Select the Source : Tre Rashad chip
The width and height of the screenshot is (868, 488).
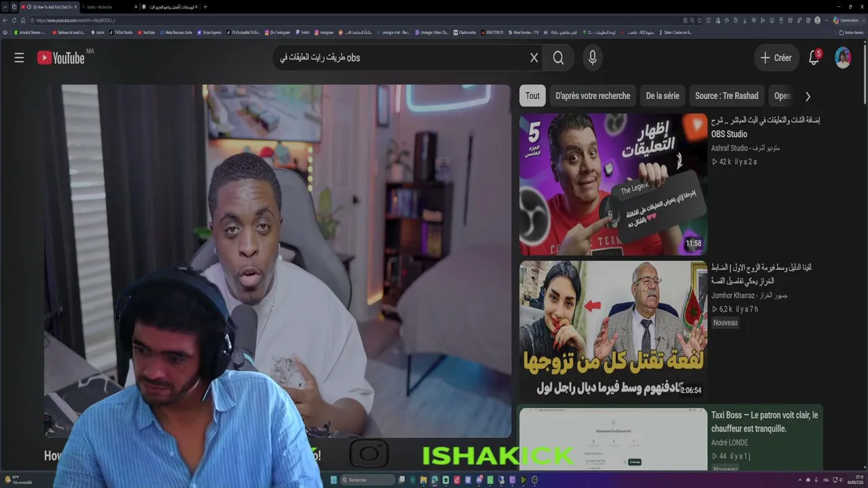click(727, 96)
